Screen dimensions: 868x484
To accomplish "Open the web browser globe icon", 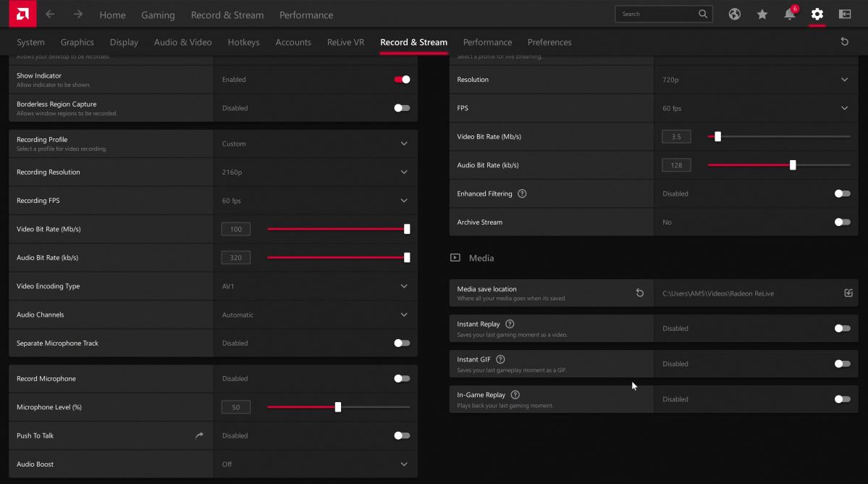I will (735, 14).
